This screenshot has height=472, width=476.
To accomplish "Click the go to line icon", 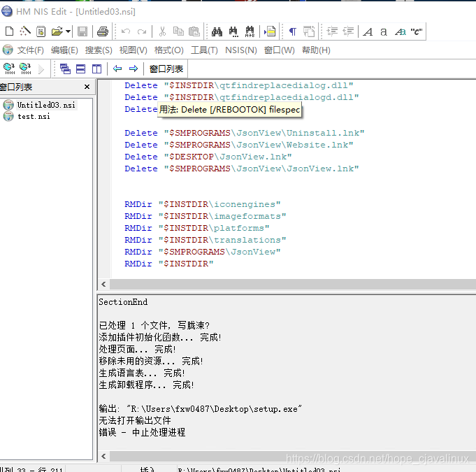I will 270,31.
